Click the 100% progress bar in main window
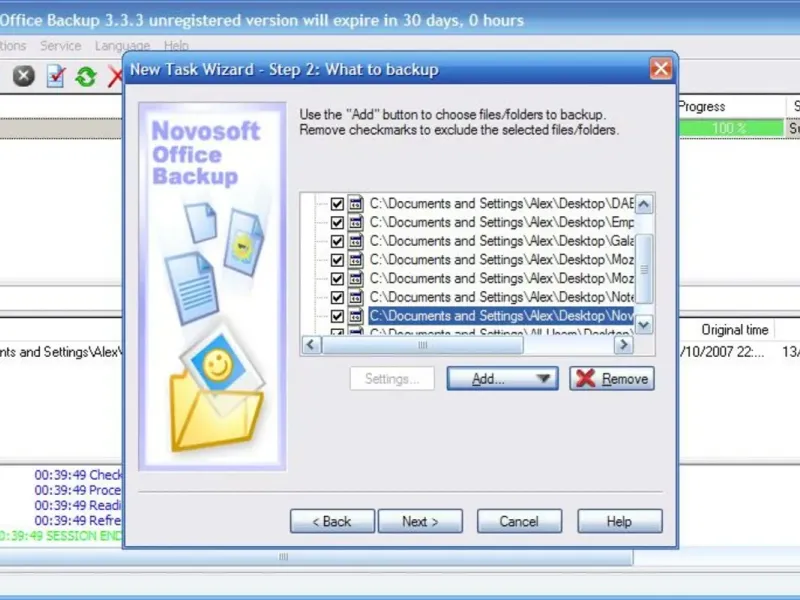The height and width of the screenshot is (600, 800). (730, 128)
